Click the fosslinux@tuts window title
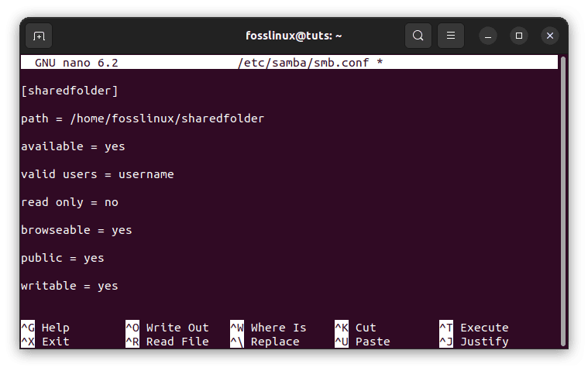The height and width of the screenshot is (371, 588). (294, 36)
